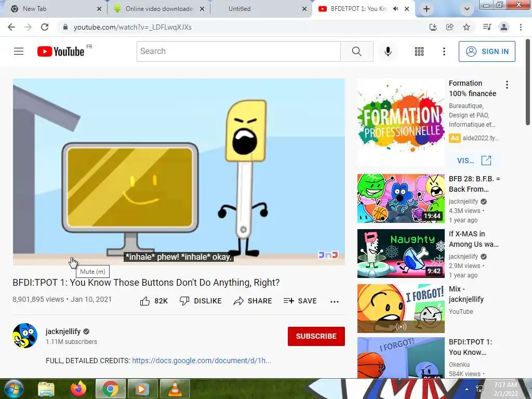This screenshot has width=532, height=399.
Task: Click the share page icon in address bar
Action: coord(450,27)
